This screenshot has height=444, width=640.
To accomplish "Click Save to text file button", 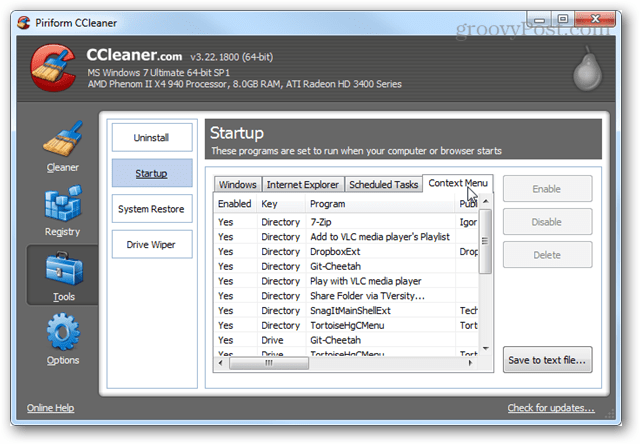I will [547, 360].
